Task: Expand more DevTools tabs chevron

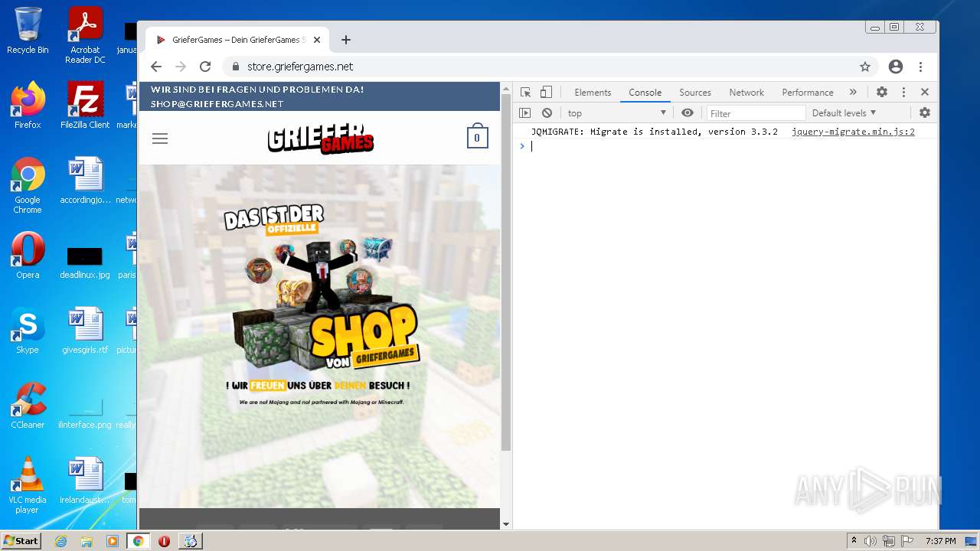Action: [x=853, y=92]
